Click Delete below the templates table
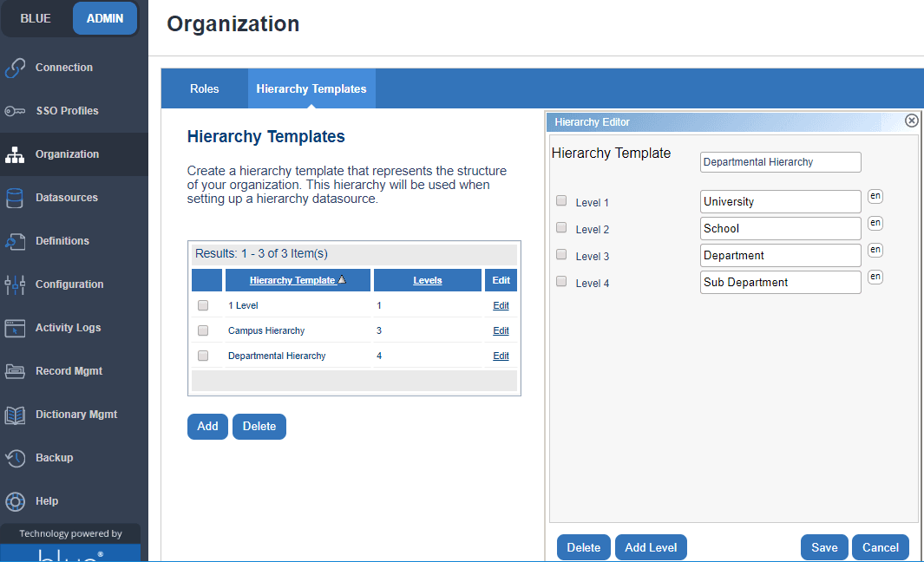This screenshot has width=924, height=562. 259,427
